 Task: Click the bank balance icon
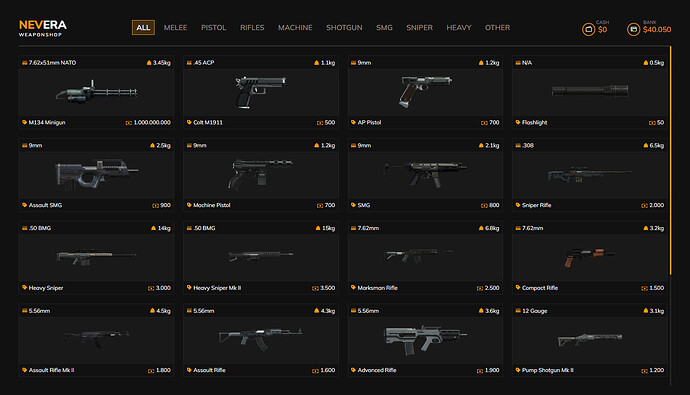click(x=633, y=29)
